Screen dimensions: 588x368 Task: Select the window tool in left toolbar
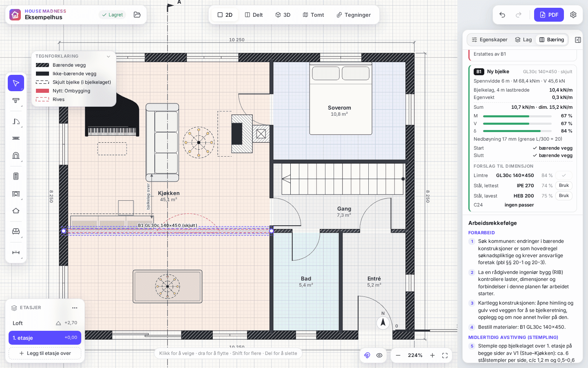[16, 138]
